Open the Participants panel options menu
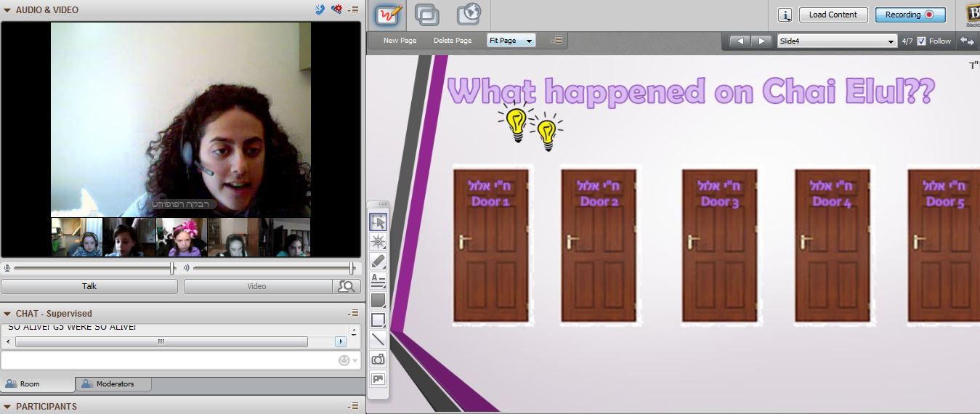The height and width of the screenshot is (414, 980). 353,406
